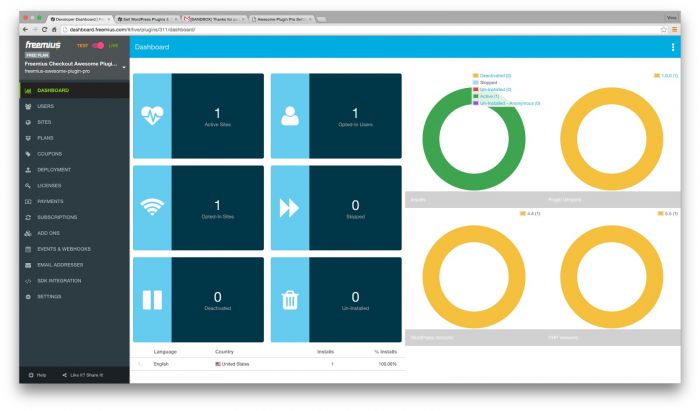
Task: Toggle the Active legend entry
Action: tap(486, 96)
